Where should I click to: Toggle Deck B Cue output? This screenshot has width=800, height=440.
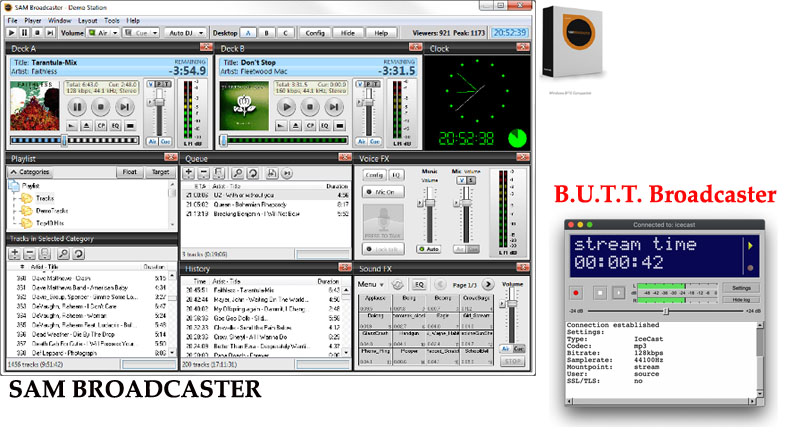tap(374, 141)
